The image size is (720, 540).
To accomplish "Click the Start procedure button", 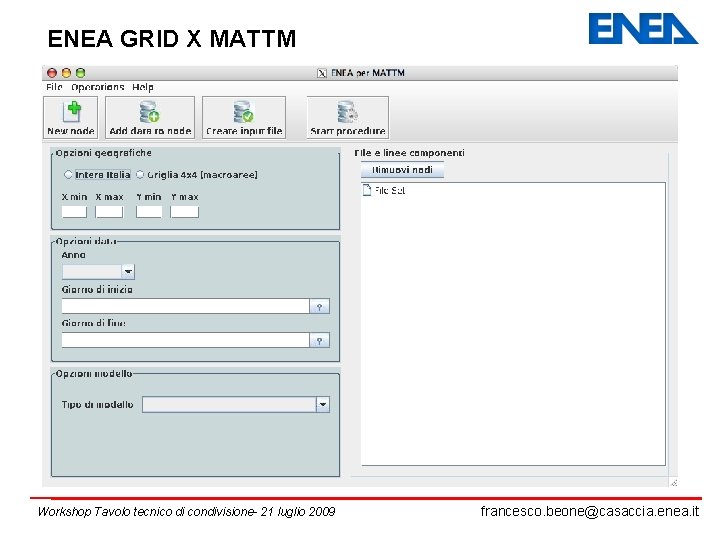I will point(348,117).
